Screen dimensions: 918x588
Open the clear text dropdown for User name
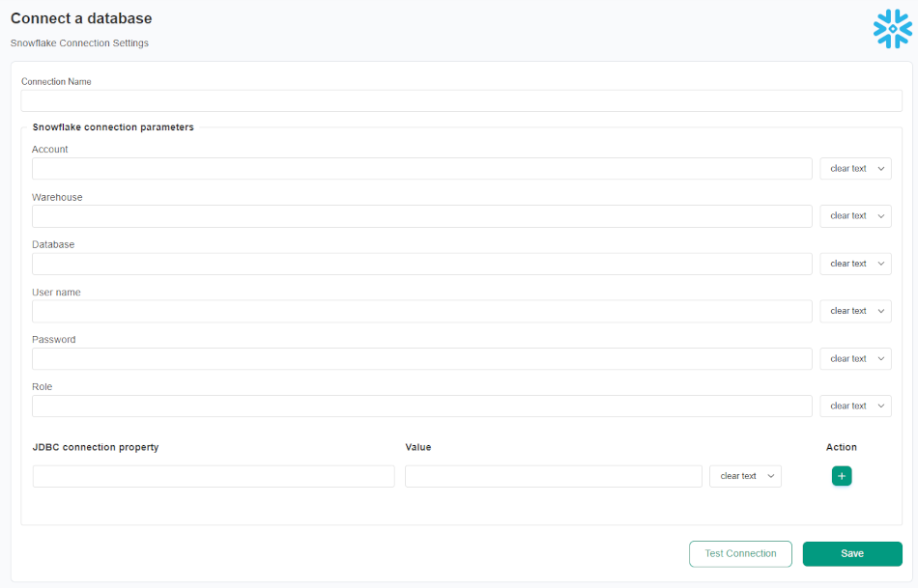[x=855, y=311]
